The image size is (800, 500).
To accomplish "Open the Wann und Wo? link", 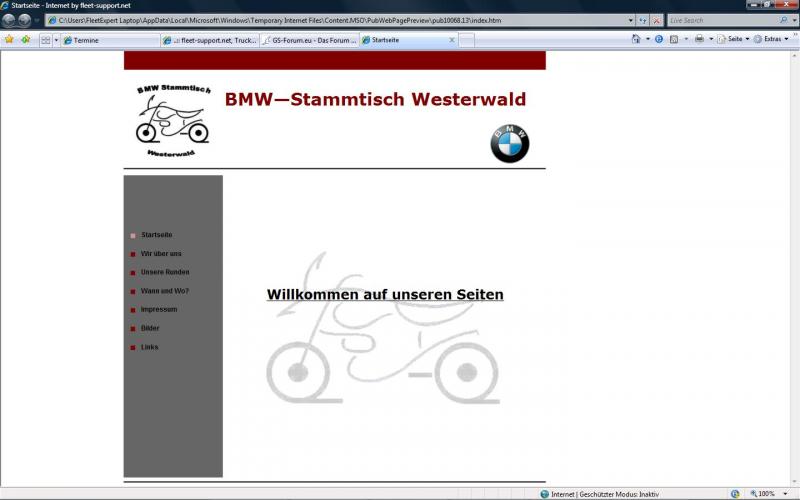I will 165,291.
